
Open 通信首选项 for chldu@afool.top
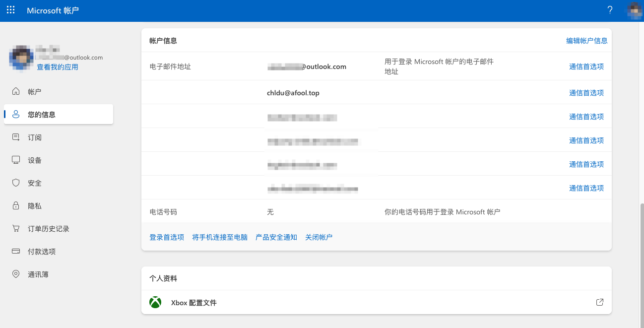pos(586,93)
